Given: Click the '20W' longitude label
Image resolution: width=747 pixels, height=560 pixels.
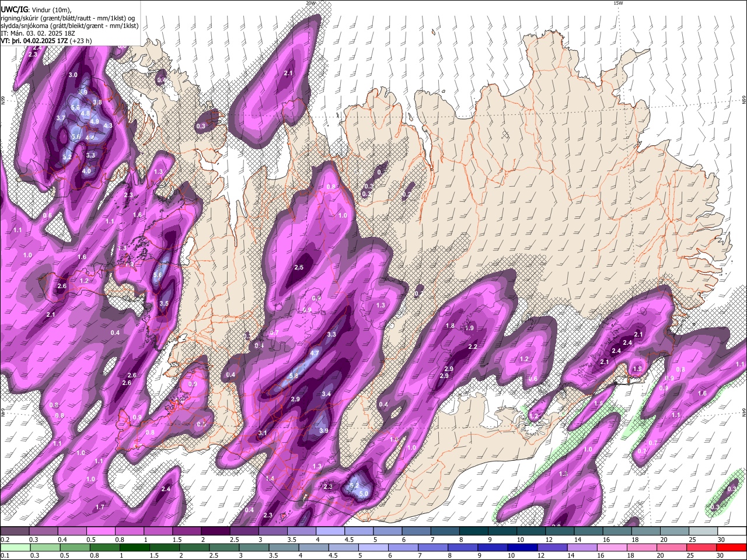Looking at the screenshot, I should tap(310, 3).
